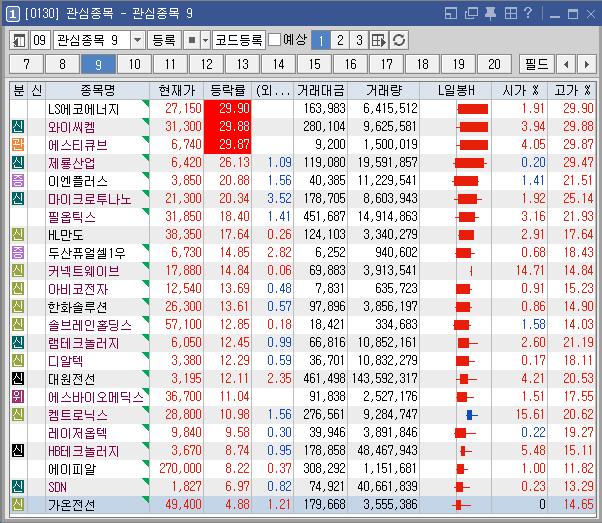Click the red highlighted 29.90 change cell

[227, 109]
